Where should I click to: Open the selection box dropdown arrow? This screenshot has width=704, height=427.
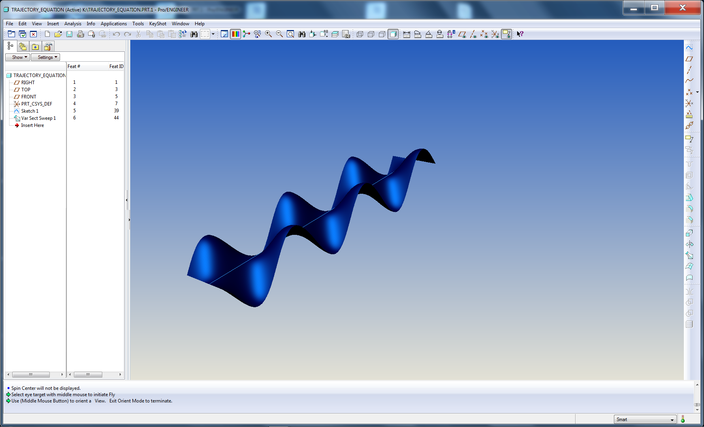(213, 34)
